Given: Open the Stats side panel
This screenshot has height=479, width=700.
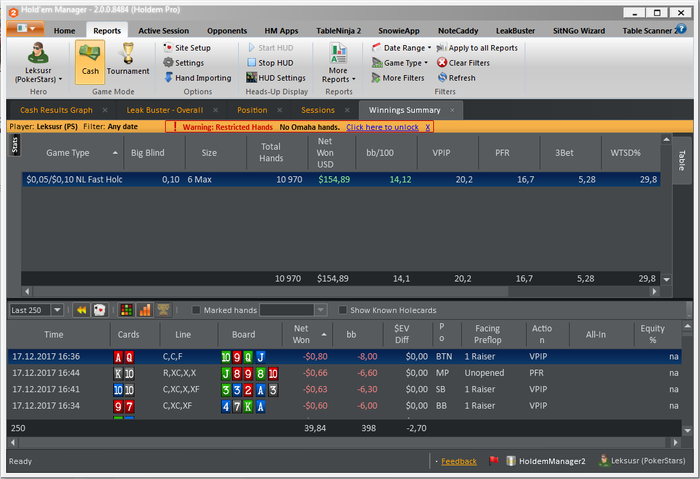Looking at the screenshot, I should tap(15, 145).
